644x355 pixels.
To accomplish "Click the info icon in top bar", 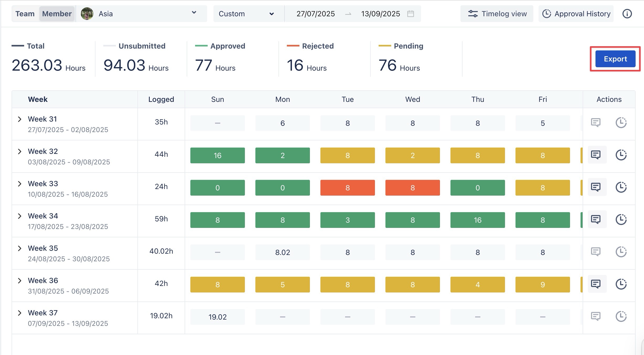I will coord(627,14).
